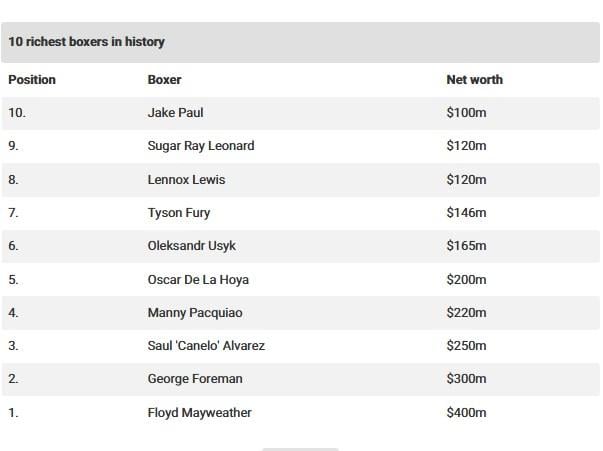Image resolution: width=603 pixels, height=451 pixels.
Task: Click the $400m net worth value
Action: (x=466, y=413)
